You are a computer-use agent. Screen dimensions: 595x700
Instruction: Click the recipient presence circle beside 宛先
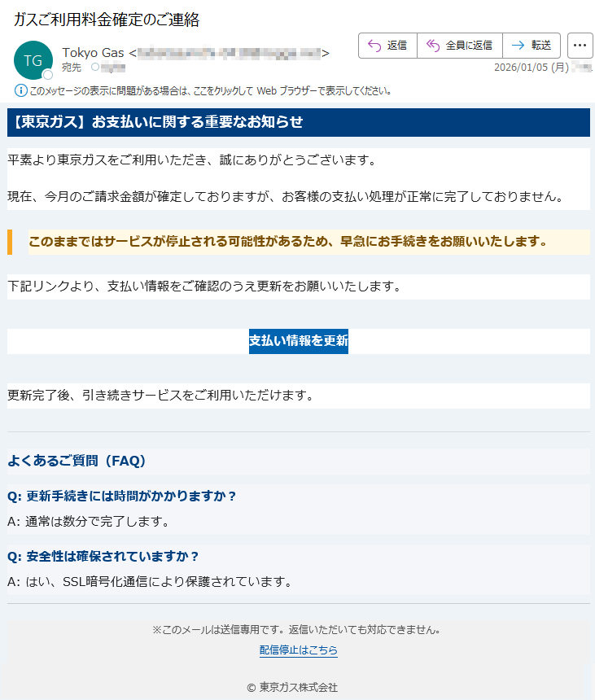point(94,68)
